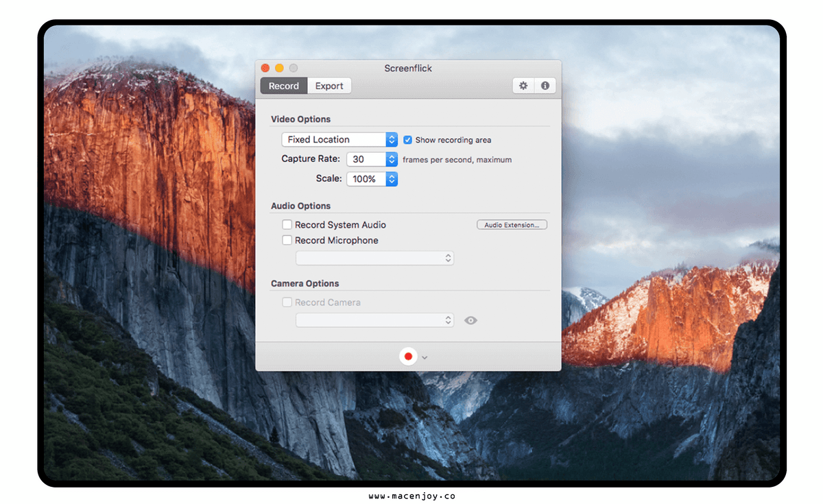Click the info icon button

[x=545, y=86]
